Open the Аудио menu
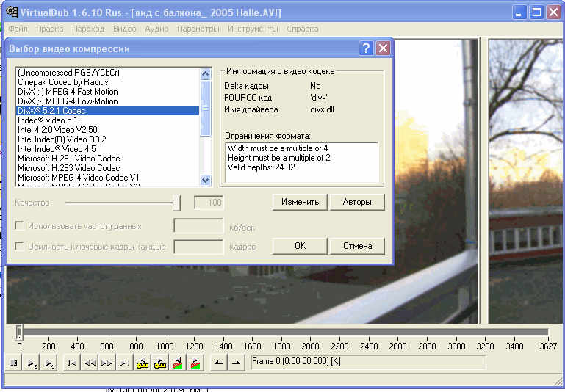The height and width of the screenshot is (392, 565). tap(156, 29)
